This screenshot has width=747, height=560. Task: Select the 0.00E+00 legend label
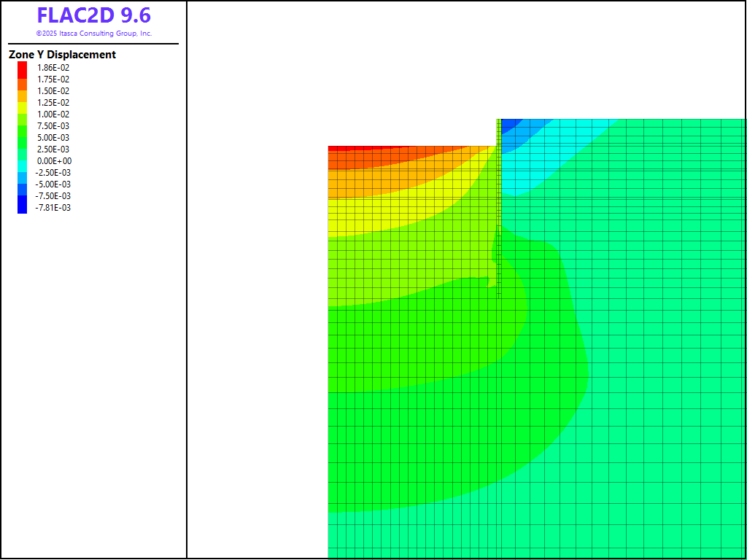54,161
